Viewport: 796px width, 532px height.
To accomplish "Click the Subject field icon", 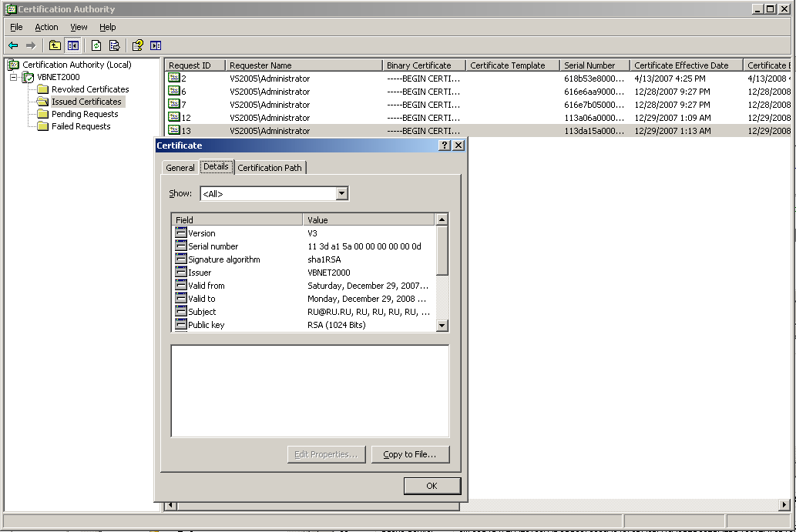I will pos(181,311).
